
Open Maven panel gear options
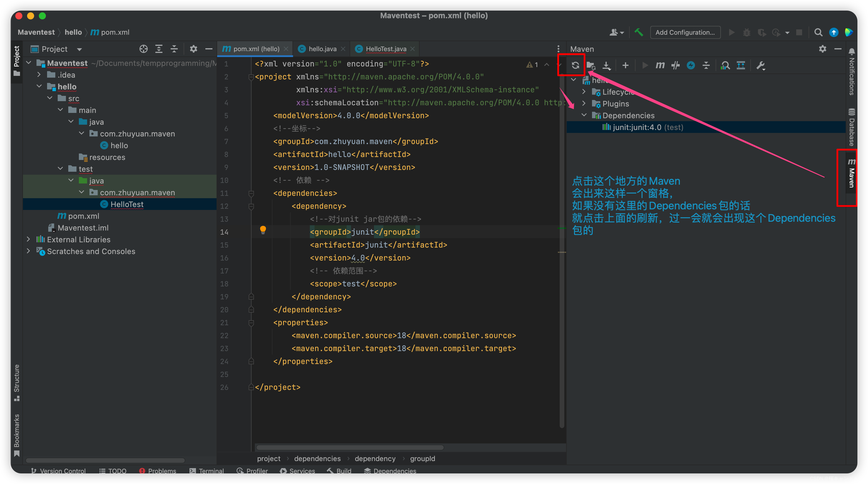click(822, 49)
